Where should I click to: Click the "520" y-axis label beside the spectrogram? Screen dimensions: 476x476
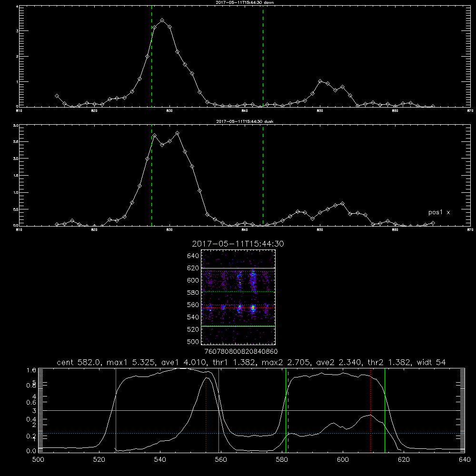[x=193, y=329]
